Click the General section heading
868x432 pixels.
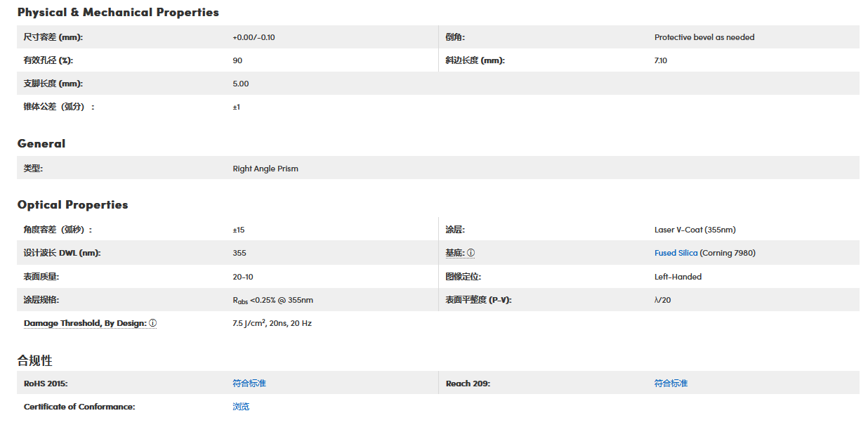coord(41,143)
